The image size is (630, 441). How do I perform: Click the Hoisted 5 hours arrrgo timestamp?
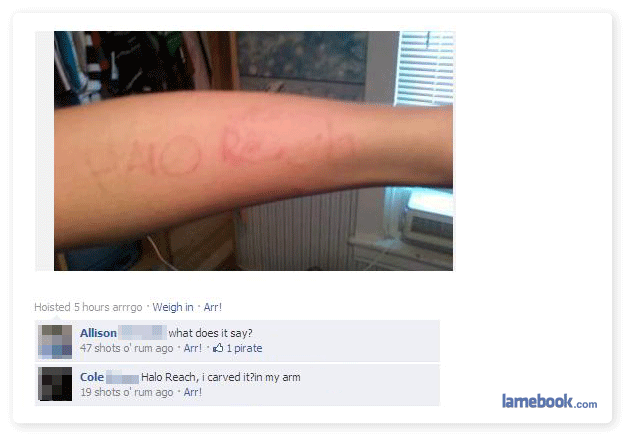pyautogui.click(x=88, y=307)
